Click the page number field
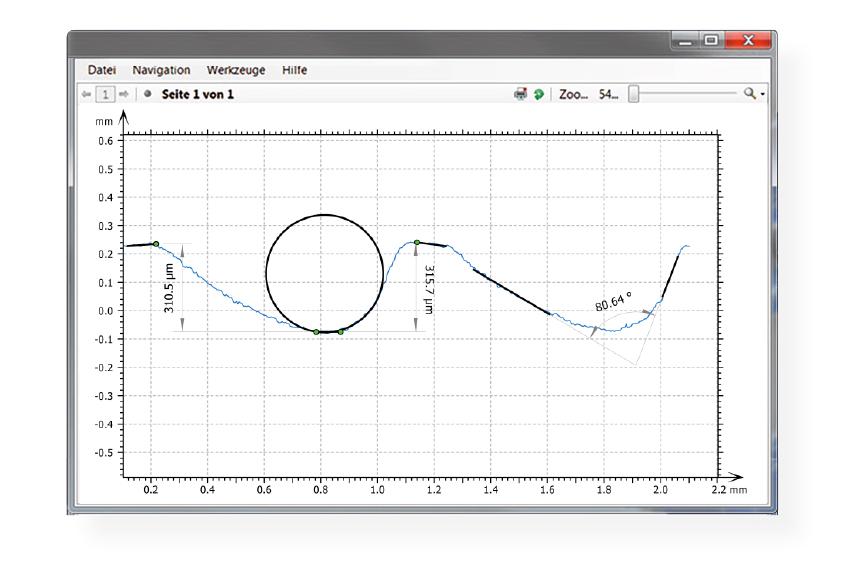Screen dimensions: 848x565 tap(105, 95)
